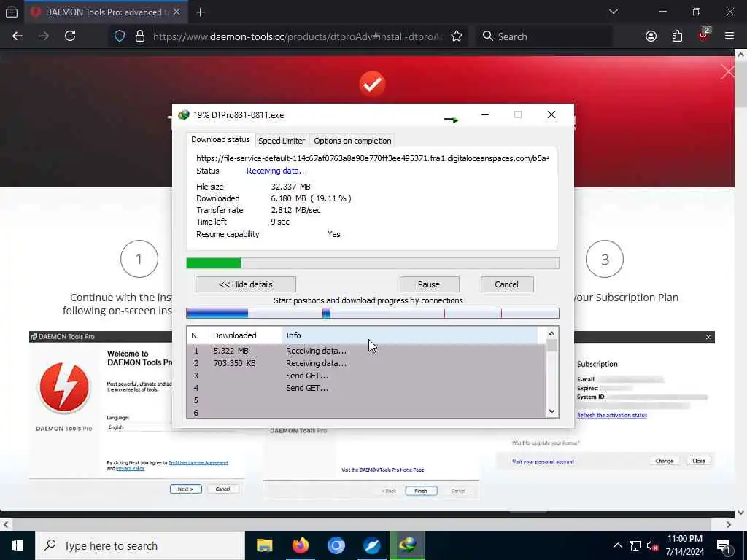
Task: Click the taskbar search box
Action: 139,545
